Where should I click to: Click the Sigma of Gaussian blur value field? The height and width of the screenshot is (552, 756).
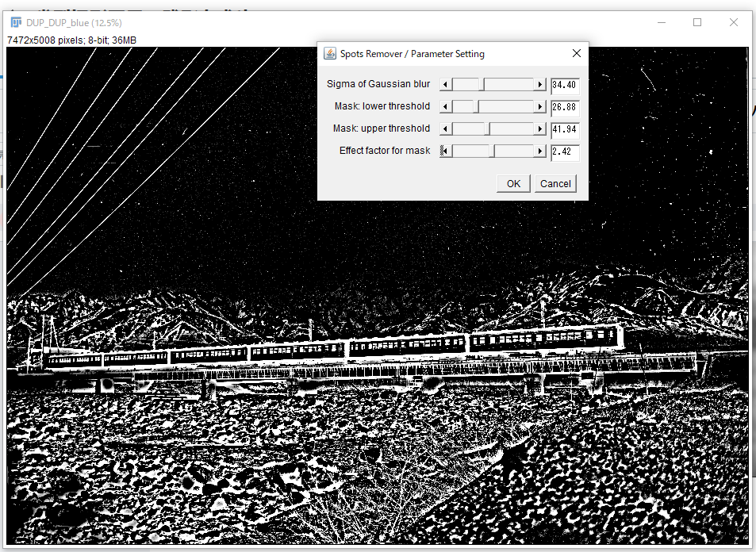click(565, 86)
